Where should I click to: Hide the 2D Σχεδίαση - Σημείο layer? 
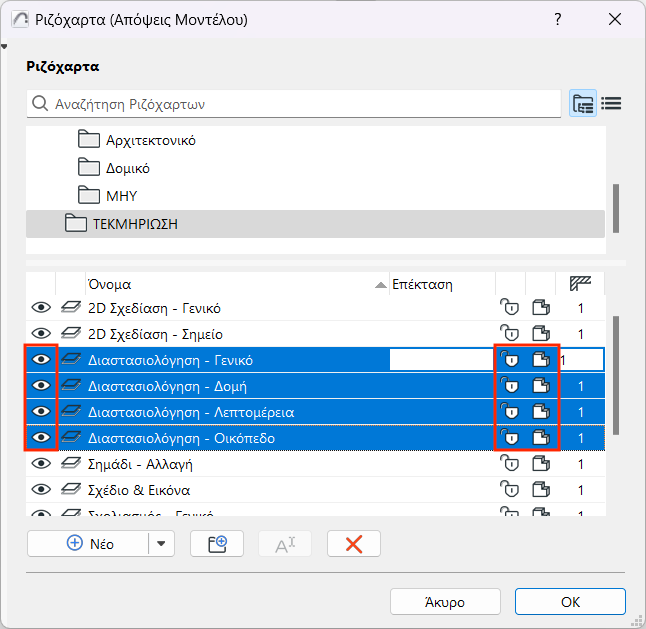point(41,334)
